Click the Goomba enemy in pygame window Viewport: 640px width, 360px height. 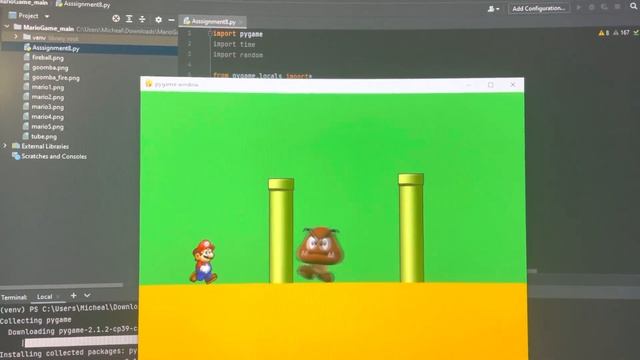(320, 254)
